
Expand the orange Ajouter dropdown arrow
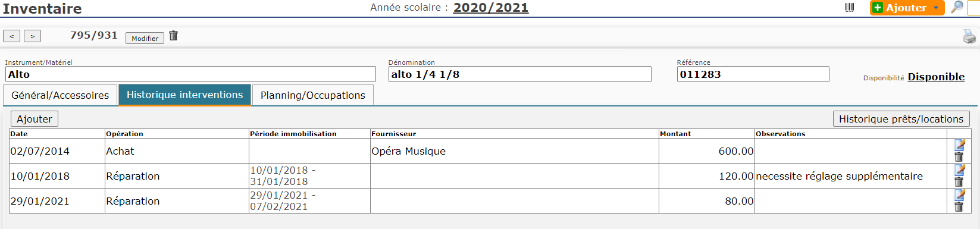(x=936, y=8)
